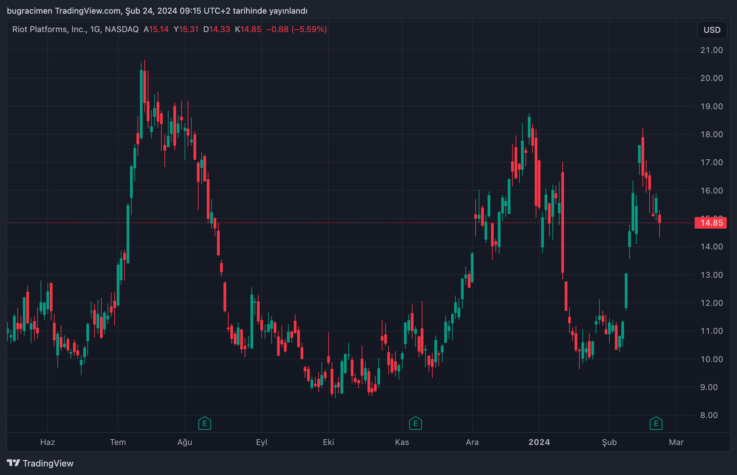Select the Haz label on time axis
The image size is (737, 475).
pos(46,441)
